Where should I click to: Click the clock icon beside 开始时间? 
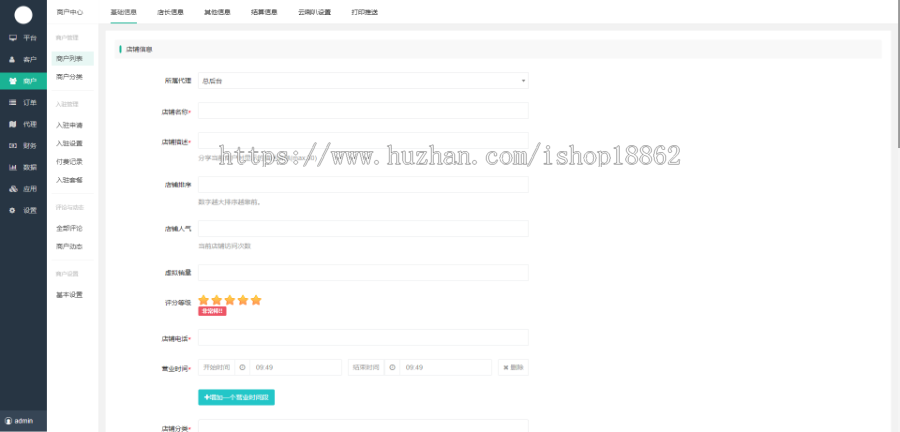(x=242, y=367)
